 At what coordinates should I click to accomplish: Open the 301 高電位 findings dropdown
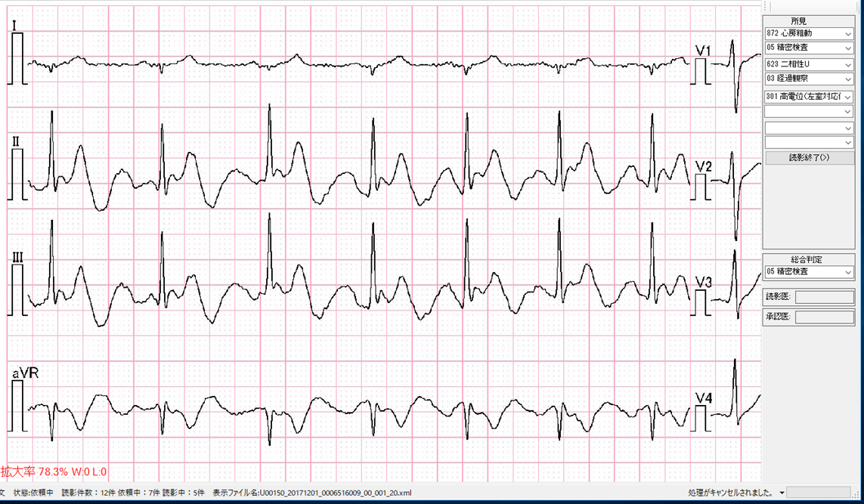(809, 96)
